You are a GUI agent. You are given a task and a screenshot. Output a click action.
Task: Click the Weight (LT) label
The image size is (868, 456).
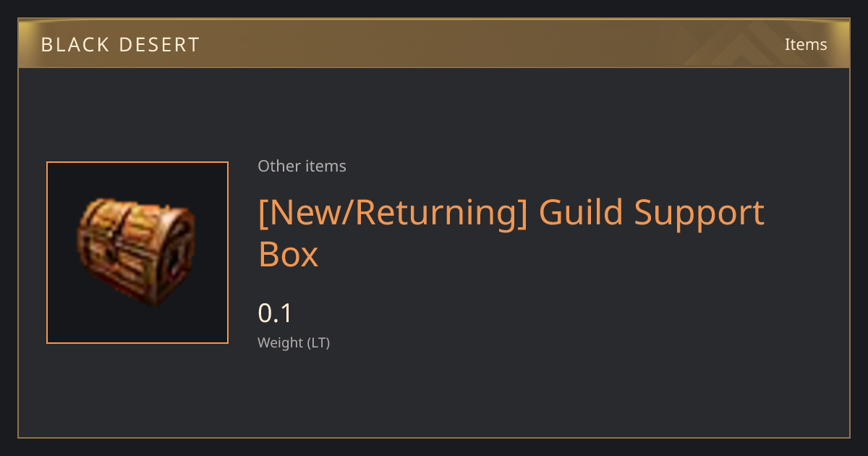click(294, 342)
